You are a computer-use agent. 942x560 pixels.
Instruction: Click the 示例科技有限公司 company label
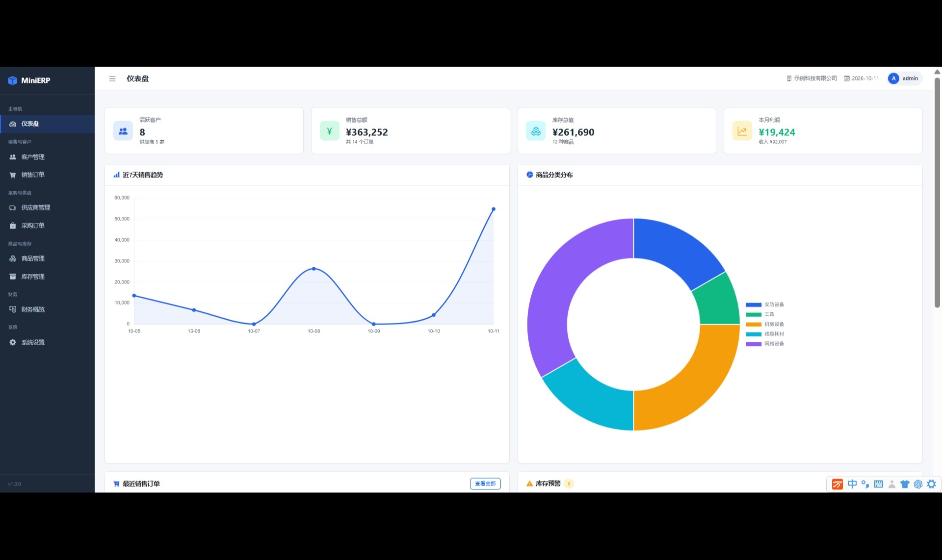pos(812,78)
